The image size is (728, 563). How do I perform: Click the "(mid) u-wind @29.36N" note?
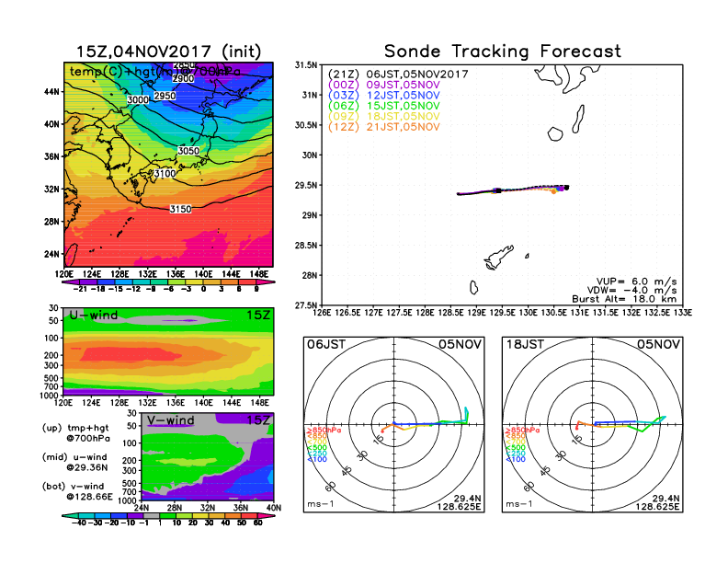tap(74, 462)
